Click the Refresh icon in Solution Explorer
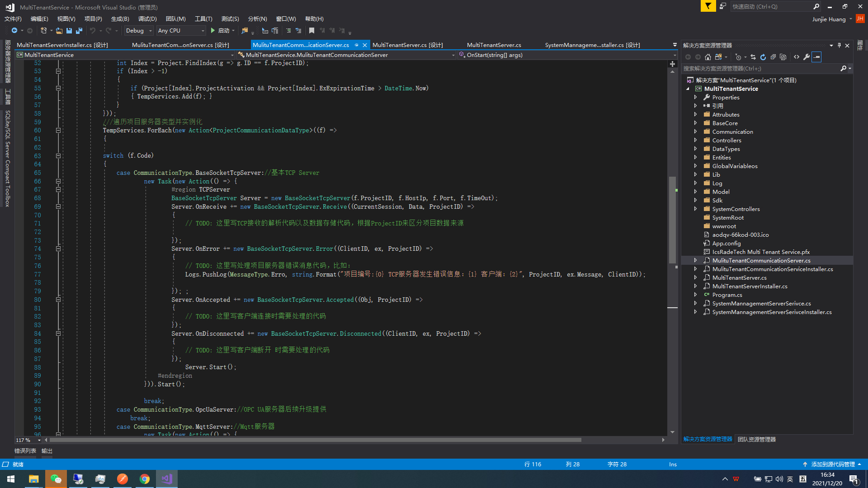Screen dimensions: 868x488 click(x=763, y=57)
